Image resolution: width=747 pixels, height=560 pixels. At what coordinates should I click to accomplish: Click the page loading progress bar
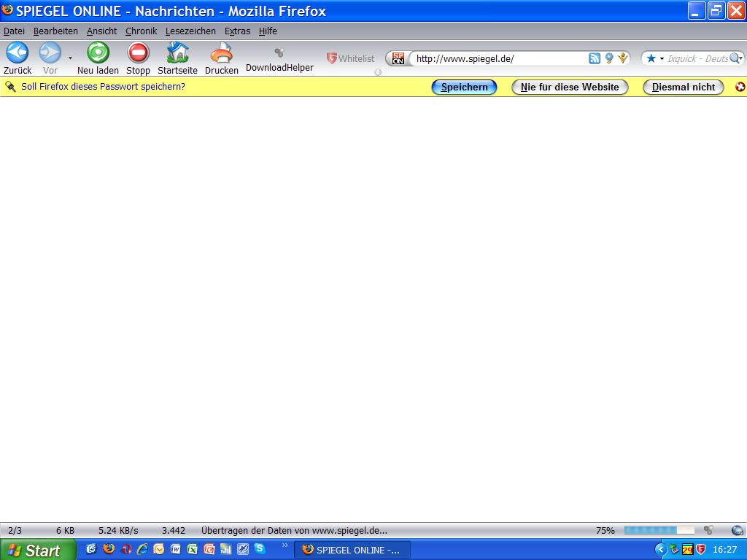[659, 530]
